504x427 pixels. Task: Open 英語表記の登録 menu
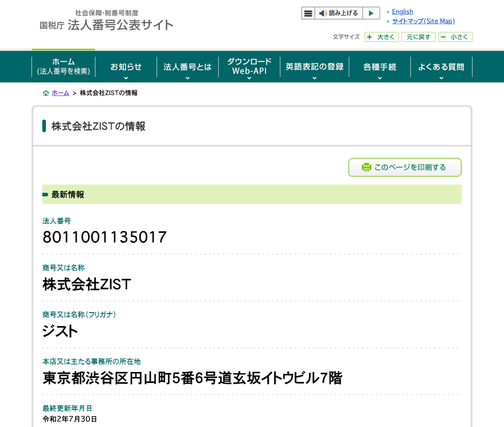click(x=315, y=67)
